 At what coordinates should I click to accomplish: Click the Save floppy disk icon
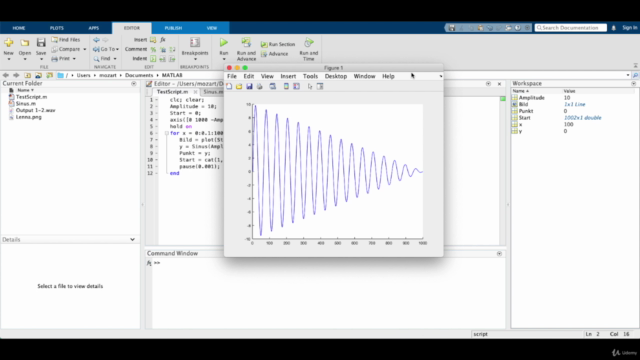[x=41, y=42]
